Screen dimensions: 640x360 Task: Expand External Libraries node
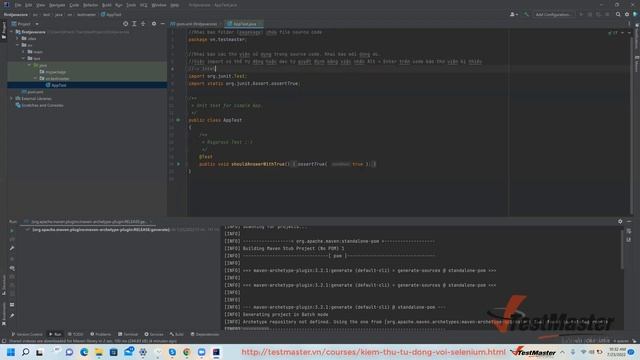pos(12,98)
